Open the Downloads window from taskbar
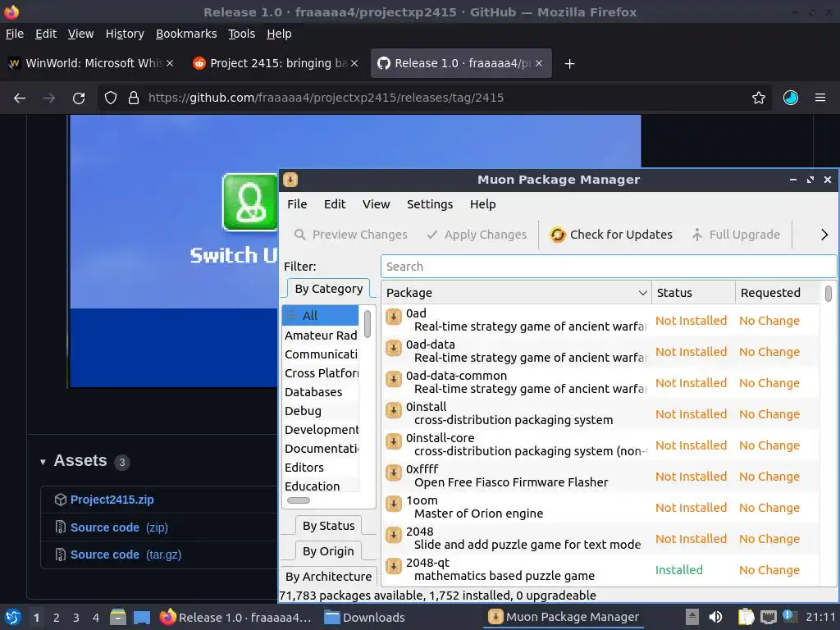Image resolution: width=840 pixels, height=630 pixels. (365, 618)
